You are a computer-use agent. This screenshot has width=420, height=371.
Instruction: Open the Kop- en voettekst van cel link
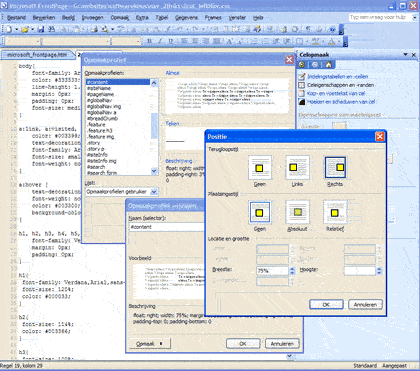[336, 94]
